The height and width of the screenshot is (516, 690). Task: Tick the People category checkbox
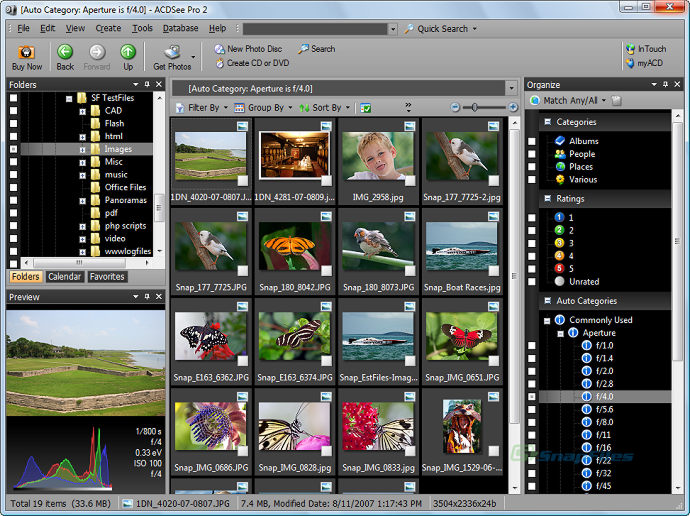tap(533, 154)
